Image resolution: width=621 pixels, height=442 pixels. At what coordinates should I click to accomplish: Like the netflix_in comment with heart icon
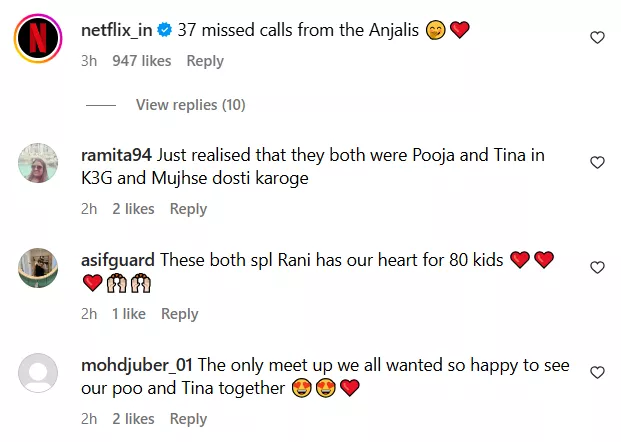click(x=597, y=38)
